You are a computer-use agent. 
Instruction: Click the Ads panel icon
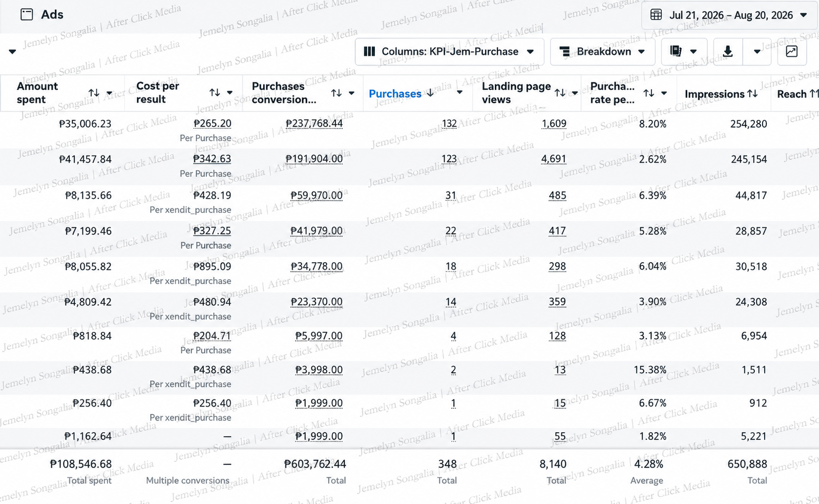(x=27, y=14)
